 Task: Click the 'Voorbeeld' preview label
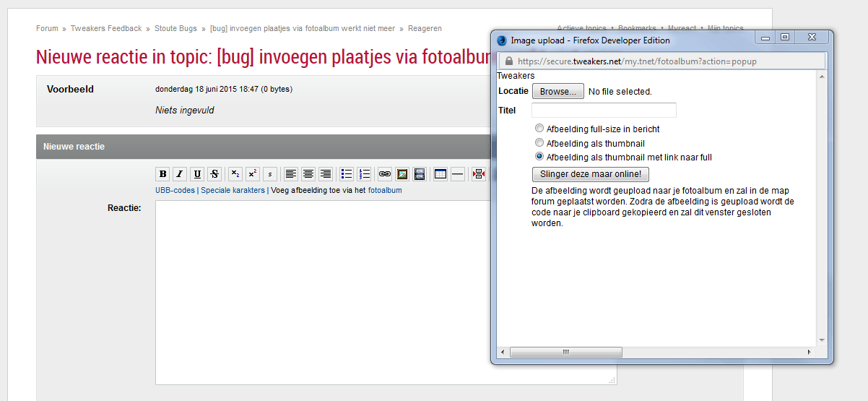(x=70, y=90)
